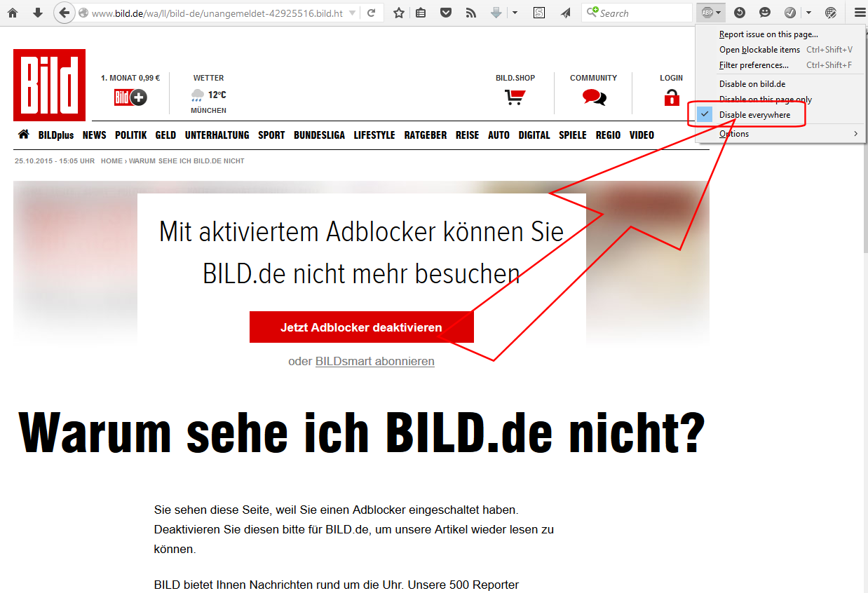Expand the Options submenu
The image size is (868, 593).
[x=780, y=134]
